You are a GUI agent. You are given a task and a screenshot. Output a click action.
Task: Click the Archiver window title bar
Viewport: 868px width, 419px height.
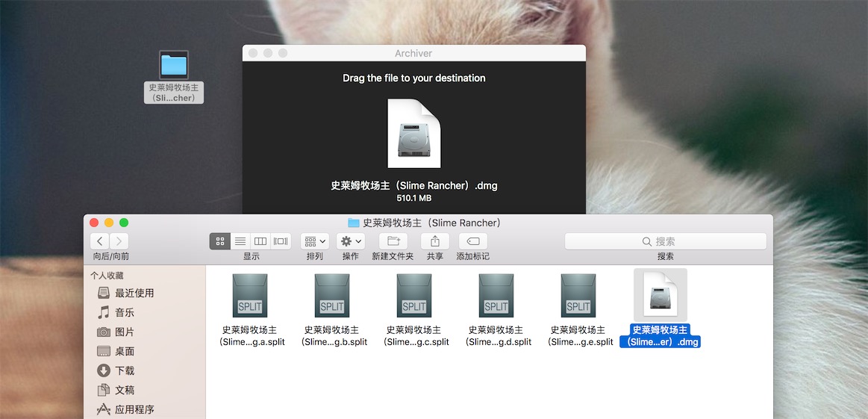[414, 53]
